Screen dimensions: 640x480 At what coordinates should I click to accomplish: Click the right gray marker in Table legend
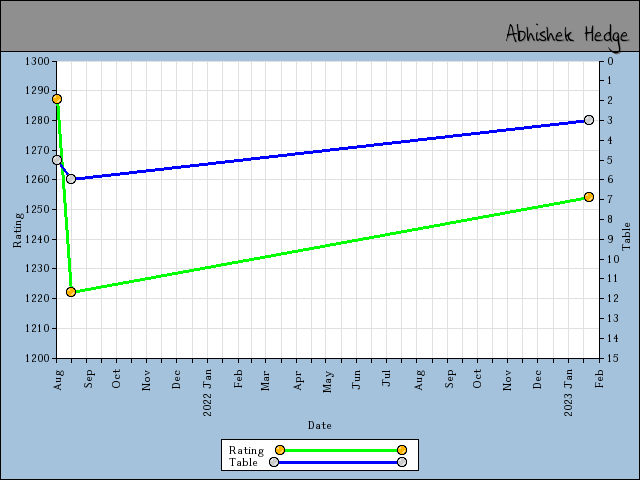tap(402, 462)
